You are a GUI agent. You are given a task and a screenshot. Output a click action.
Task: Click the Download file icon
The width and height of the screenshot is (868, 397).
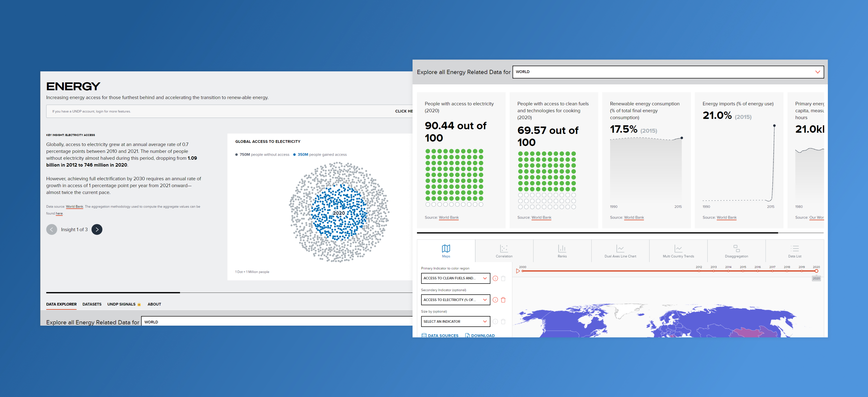(467, 335)
